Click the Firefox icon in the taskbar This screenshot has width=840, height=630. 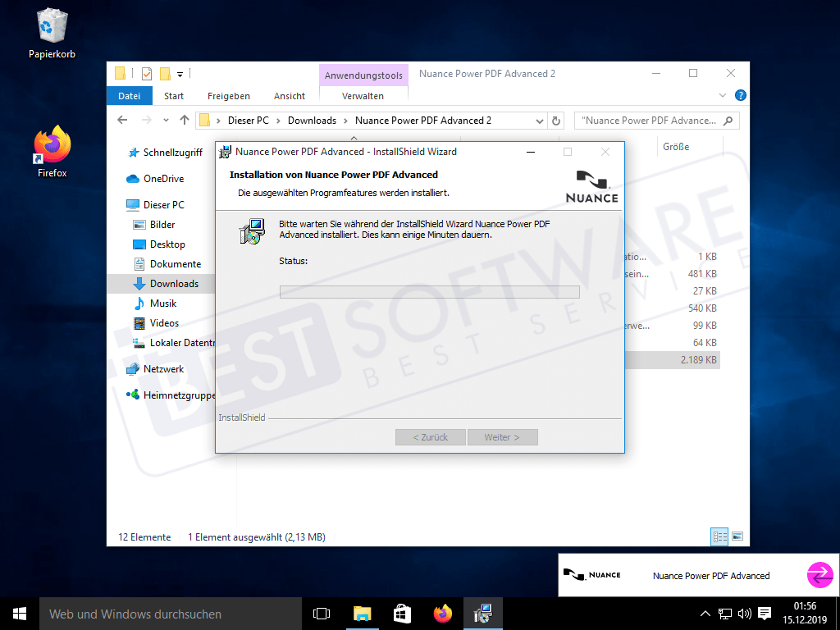pyautogui.click(x=443, y=614)
